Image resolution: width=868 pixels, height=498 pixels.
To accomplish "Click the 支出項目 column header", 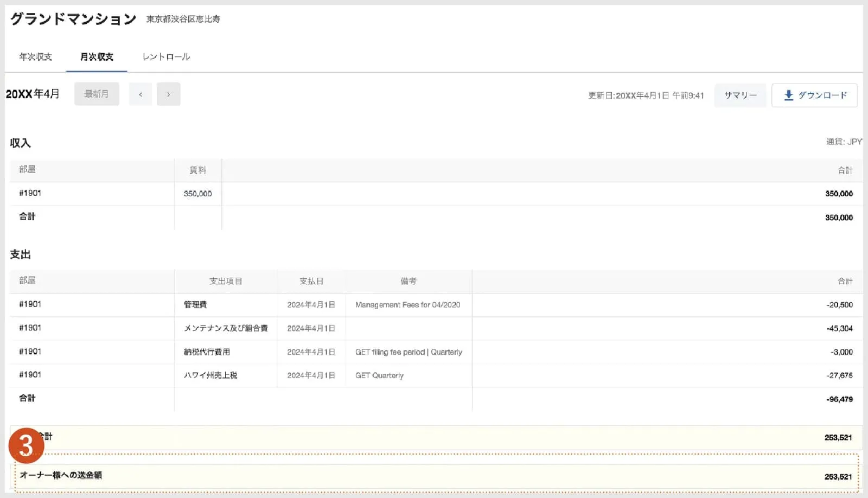I will [x=226, y=281].
